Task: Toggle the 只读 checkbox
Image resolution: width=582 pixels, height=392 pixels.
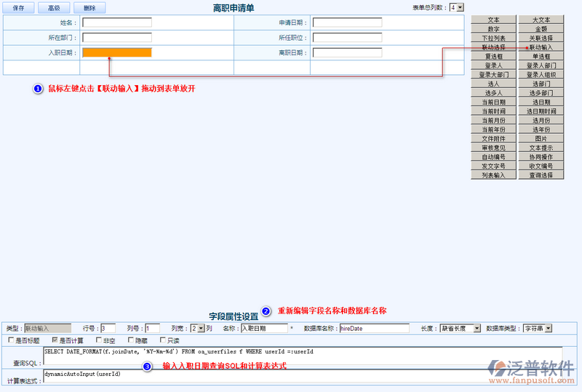Action: (x=162, y=340)
